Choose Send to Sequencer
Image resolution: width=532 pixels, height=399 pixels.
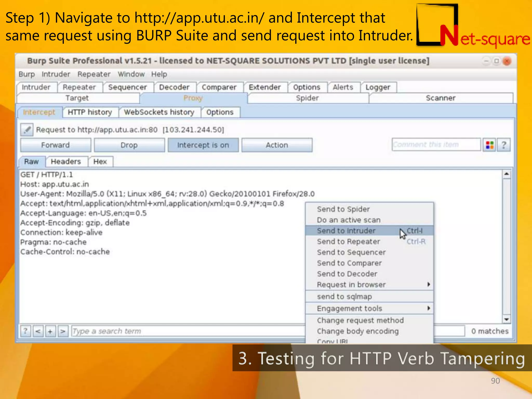click(369, 252)
